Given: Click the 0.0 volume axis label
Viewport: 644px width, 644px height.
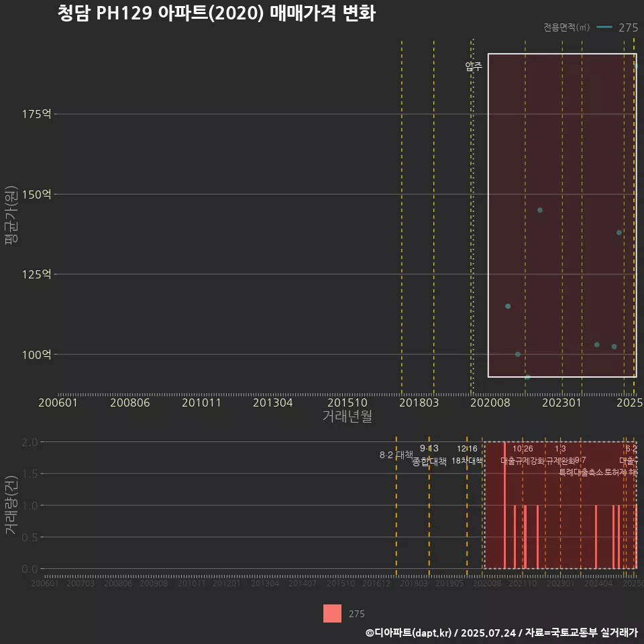Looking at the screenshot, I should pos(30,569).
